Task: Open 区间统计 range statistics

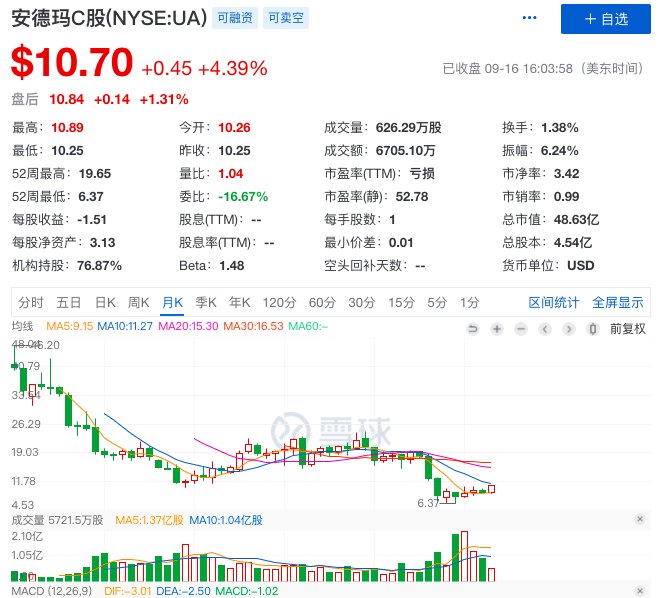Action: (554, 303)
